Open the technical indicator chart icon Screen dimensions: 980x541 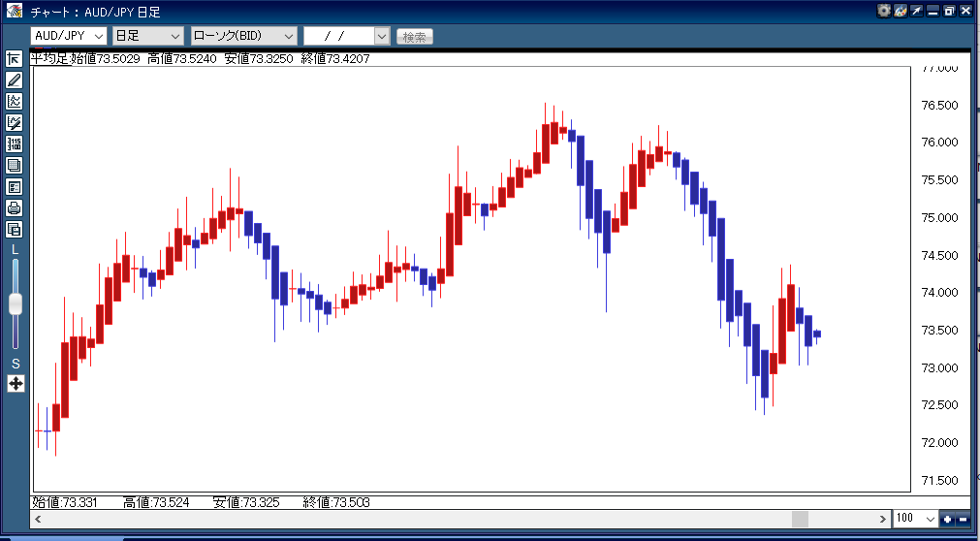tap(15, 102)
